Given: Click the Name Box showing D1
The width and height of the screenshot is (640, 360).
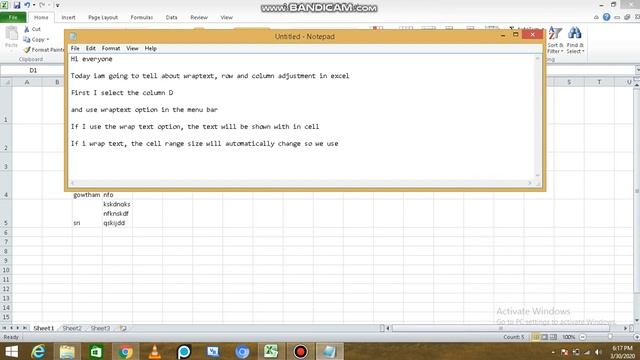Looking at the screenshot, I should [x=33, y=71].
